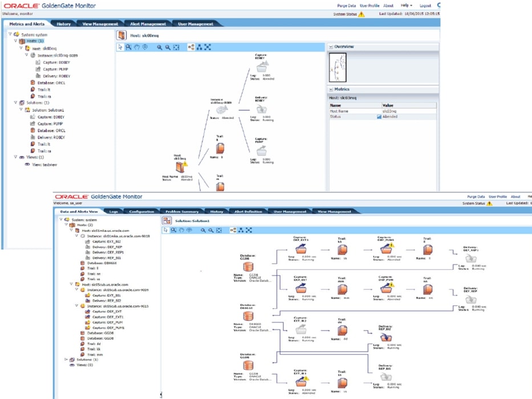Screen dimensions: 532x399
Task: Click the Instance slc00rxq-8089 node in Host diagram
Action: point(222,110)
